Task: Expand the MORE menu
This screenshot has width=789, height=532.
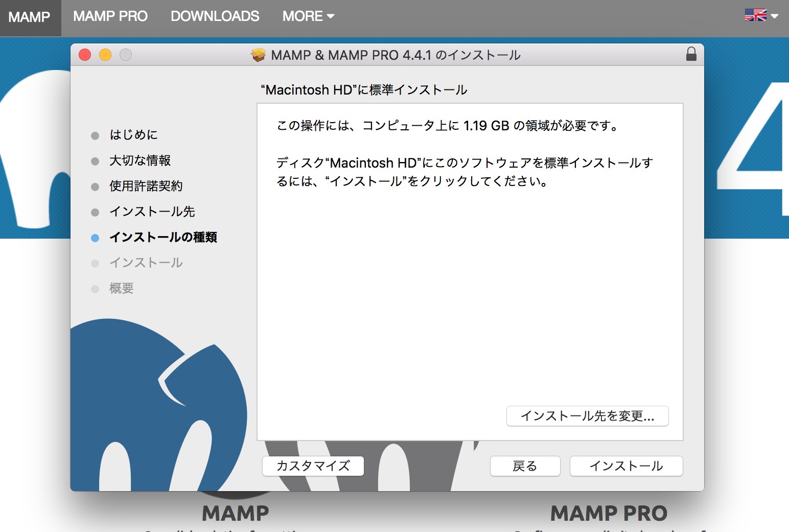Action: click(309, 16)
